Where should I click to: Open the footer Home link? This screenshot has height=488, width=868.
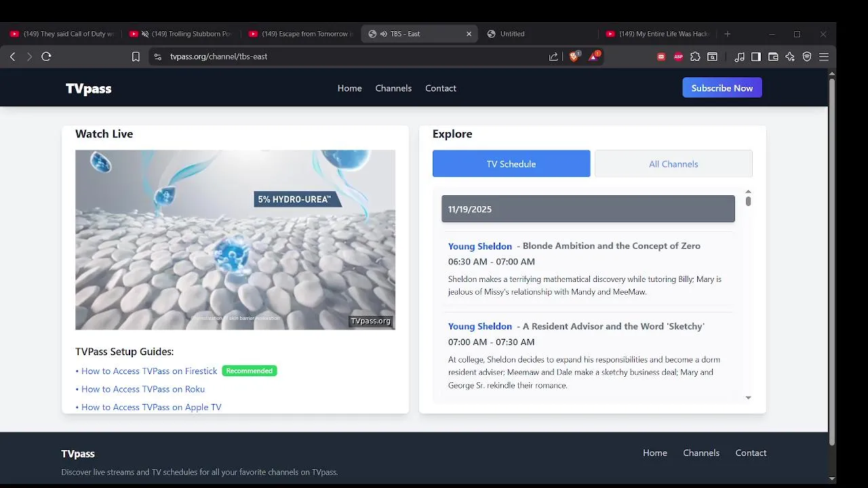coord(655,453)
